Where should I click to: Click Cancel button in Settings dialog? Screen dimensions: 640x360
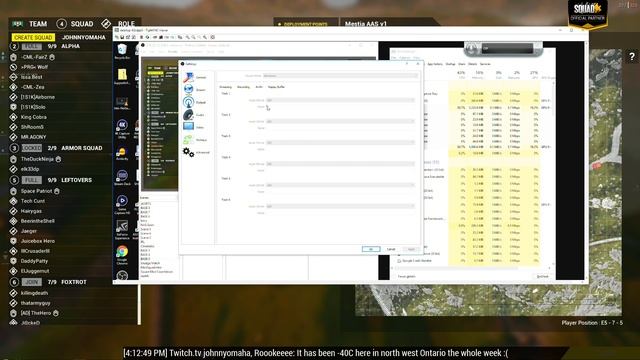391,249
